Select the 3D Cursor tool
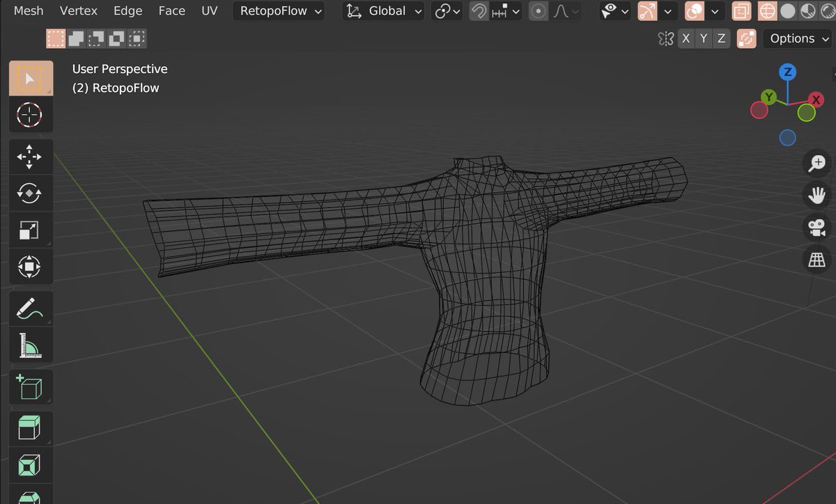Viewport: 836px width, 504px height. pos(31,114)
